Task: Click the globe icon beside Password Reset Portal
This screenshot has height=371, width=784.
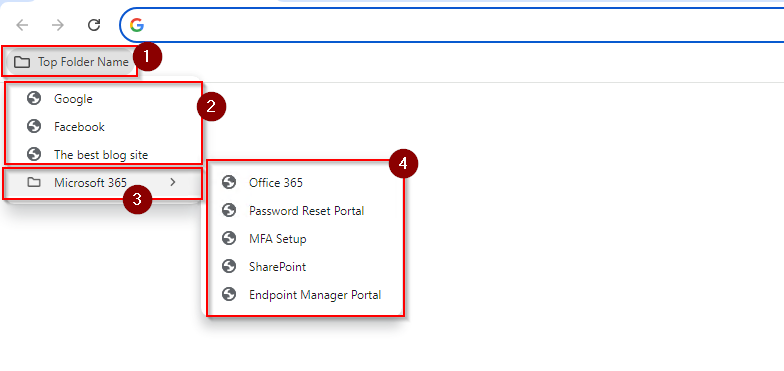Action: [229, 210]
